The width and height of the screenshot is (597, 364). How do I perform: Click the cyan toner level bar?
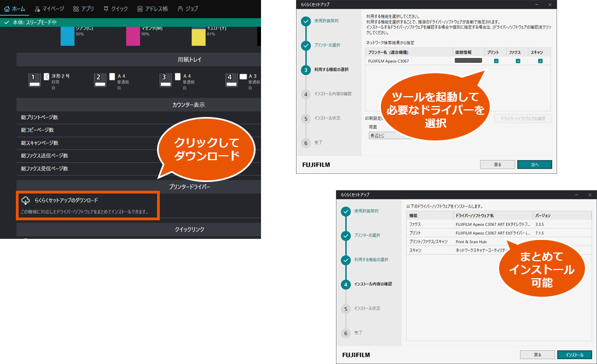click(67, 39)
